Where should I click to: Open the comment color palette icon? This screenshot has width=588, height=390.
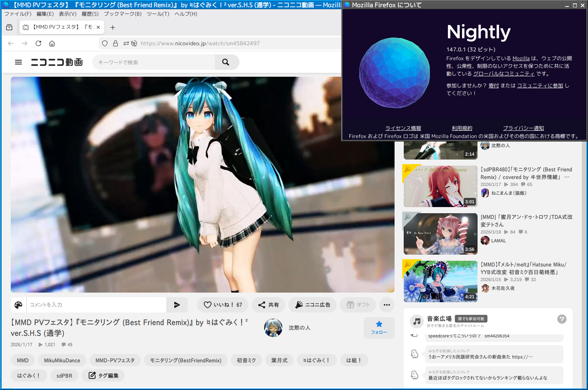click(18, 305)
